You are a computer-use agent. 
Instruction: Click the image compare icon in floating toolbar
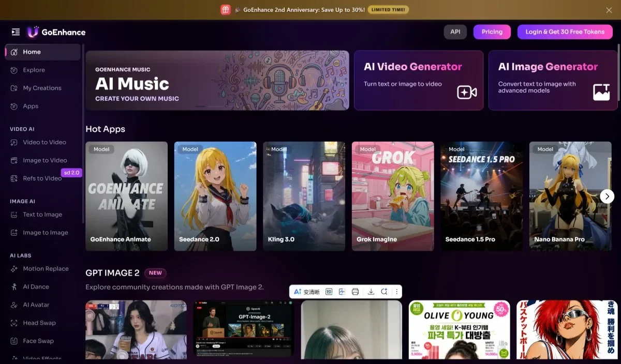pyautogui.click(x=342, y=292)
